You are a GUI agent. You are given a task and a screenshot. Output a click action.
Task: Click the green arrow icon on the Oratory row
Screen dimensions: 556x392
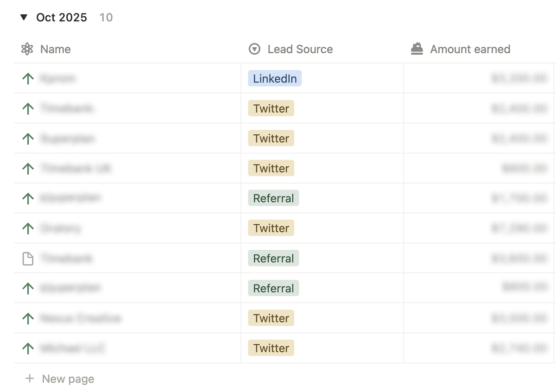click(x=28, y=228)
